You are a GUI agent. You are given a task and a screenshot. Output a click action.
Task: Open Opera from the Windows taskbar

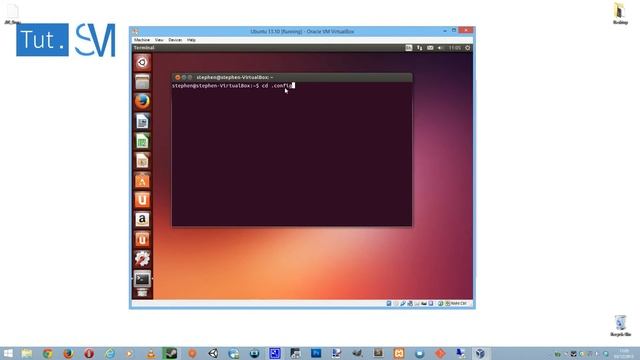pyautogui.click(x=89, y=353)
